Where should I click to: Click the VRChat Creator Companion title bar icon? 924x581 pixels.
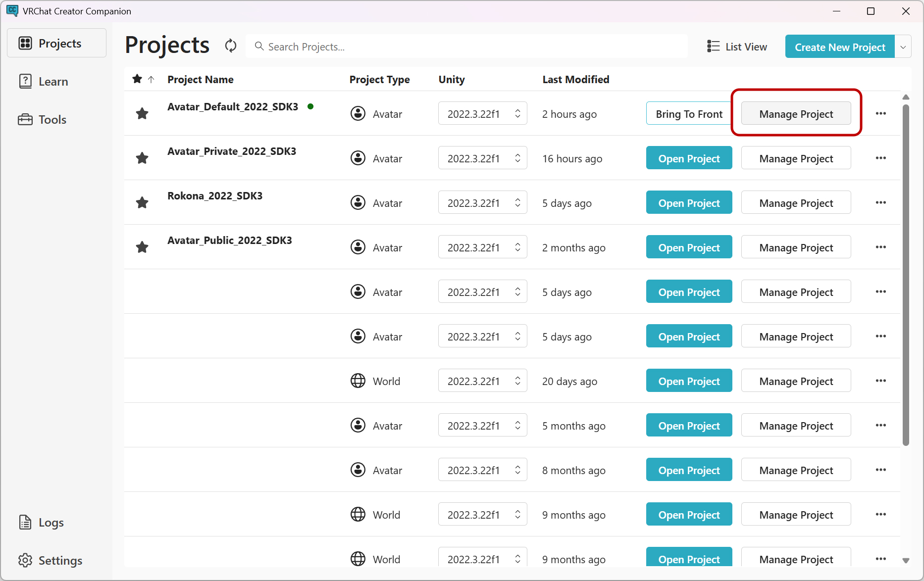12,10
